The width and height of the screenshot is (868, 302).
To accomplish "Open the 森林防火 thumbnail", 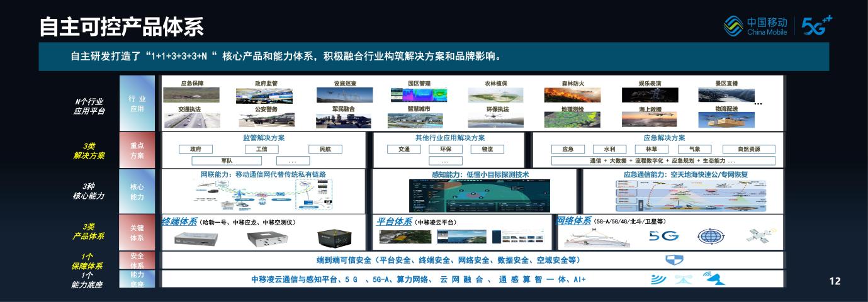I will (x=573, y=94).
